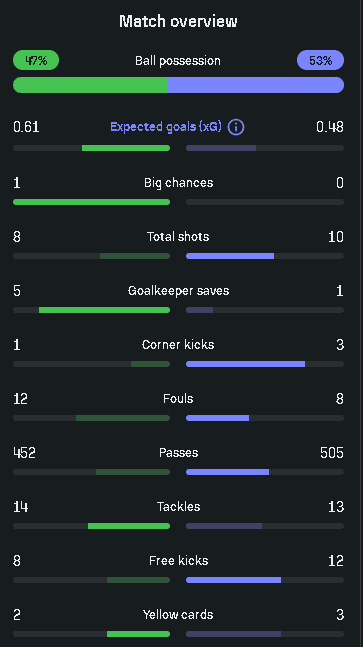The image size is (363, 647).
Task: Click the Passes stat label
Action: pyautogui.click(x=179, y=453)
